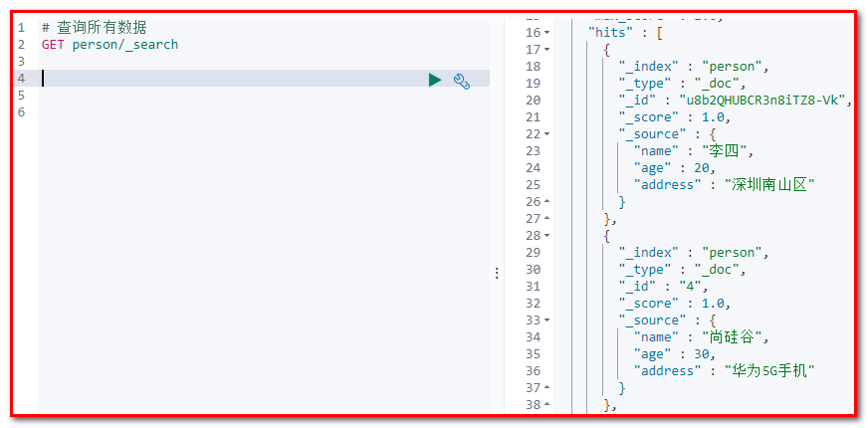868x428 pixels.
Task: Click the fold-end marker at line 26
Action: pyautogui.click(x=546, y=201)
